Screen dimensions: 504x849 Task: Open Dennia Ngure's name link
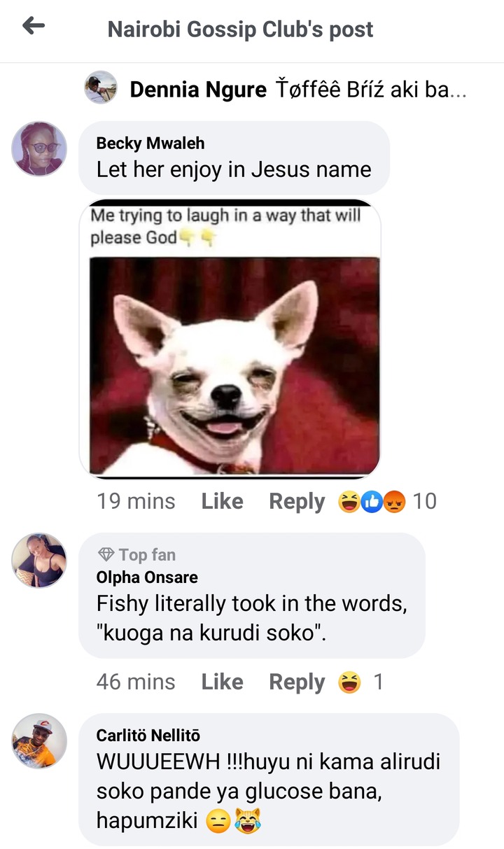[198, 90]
